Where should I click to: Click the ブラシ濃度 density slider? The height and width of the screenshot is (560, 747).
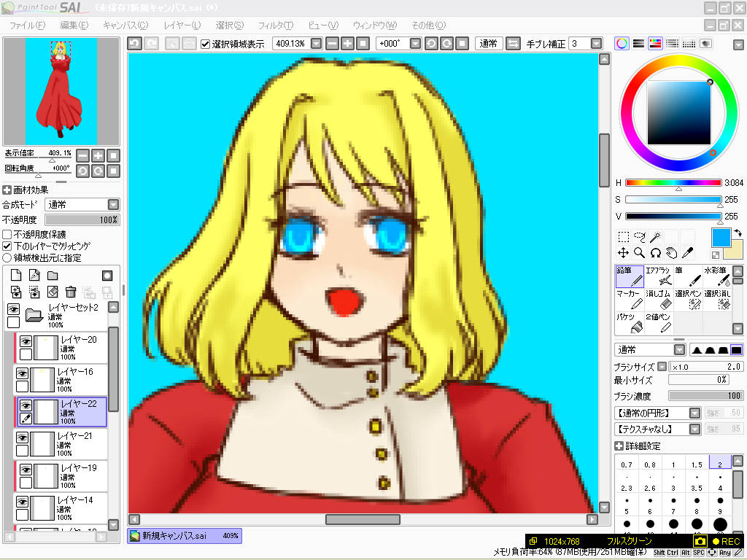705,396
